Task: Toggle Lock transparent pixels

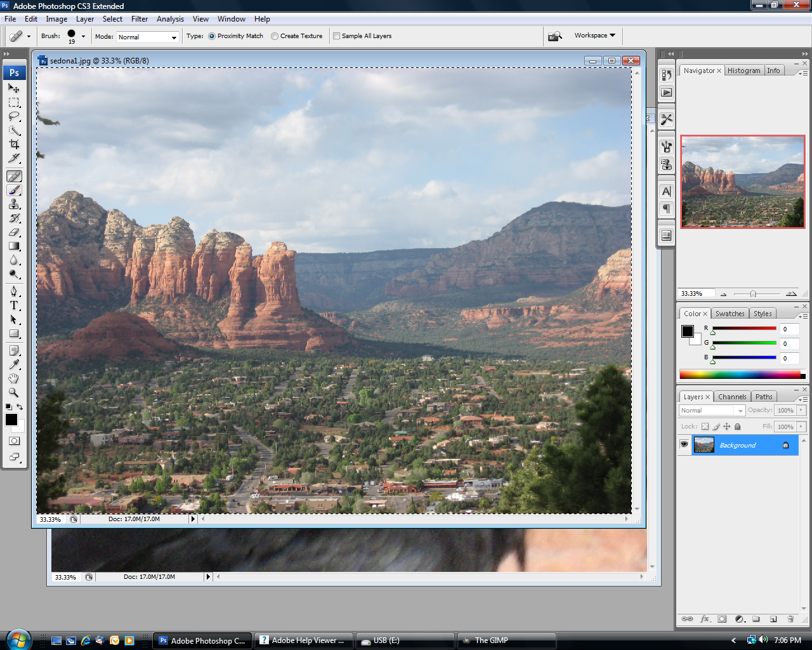Action: click(x=705, y=427)
